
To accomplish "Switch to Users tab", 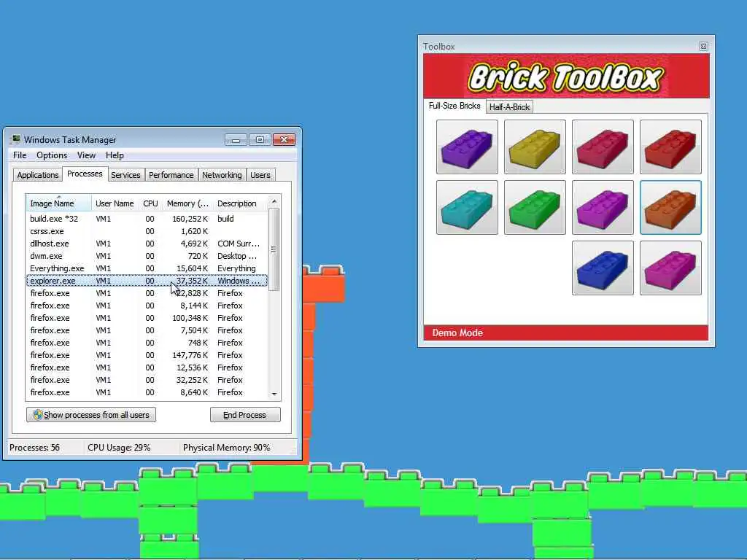I will (260, 175).
